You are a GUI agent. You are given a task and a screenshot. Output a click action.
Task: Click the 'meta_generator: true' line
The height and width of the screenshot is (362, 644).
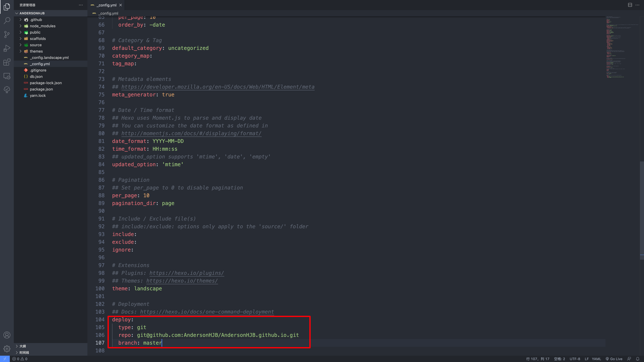point(143,95)
